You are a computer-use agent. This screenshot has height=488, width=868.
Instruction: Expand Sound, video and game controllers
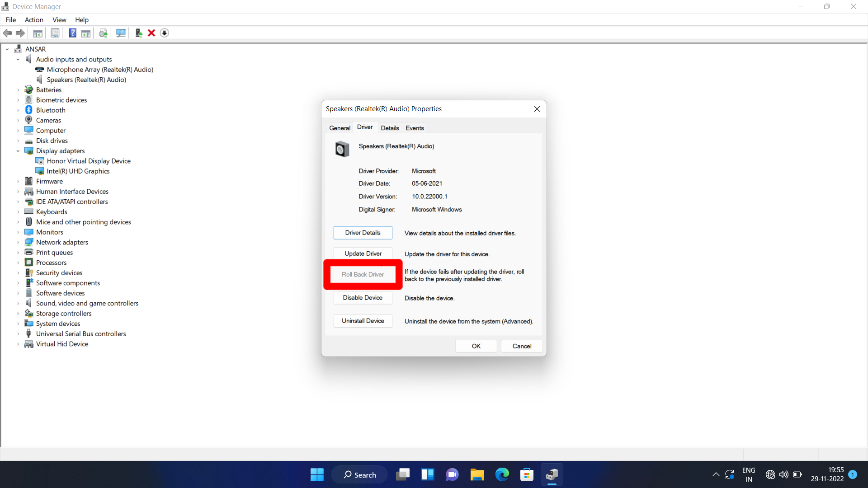tap(18, 303)
